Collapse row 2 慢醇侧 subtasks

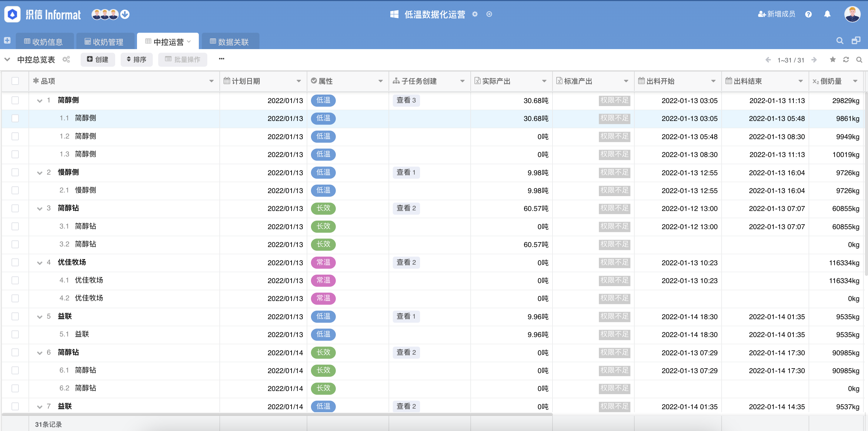[x=40, y=173]
